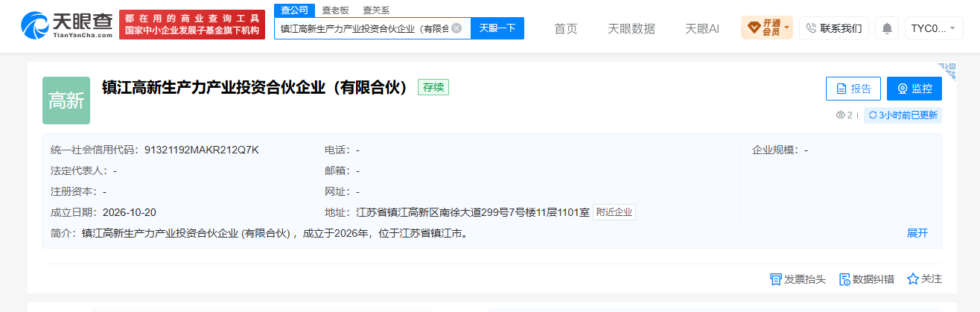Click the 高新 company logo thumbnail
This screenshot has width=980, height=312.
pos(66,101)
